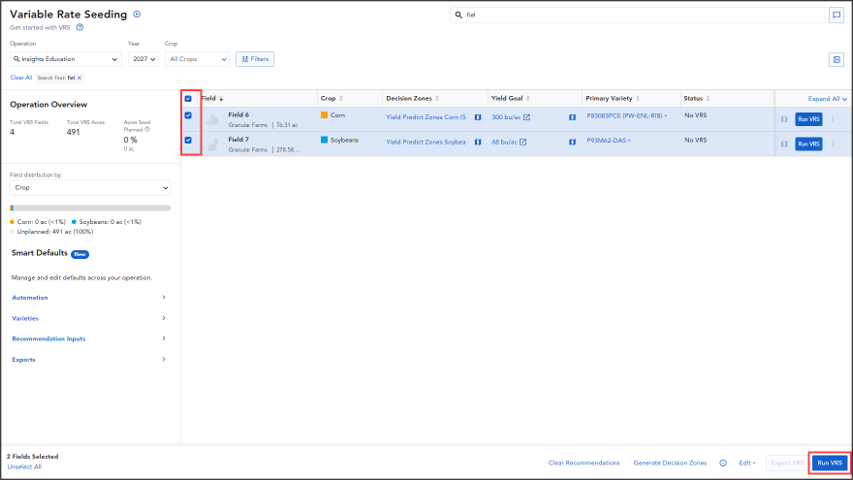Viewport: 853px width, 480px height.
Task: Click the field distribution progress bar
Action: click(x=90, y=208)
